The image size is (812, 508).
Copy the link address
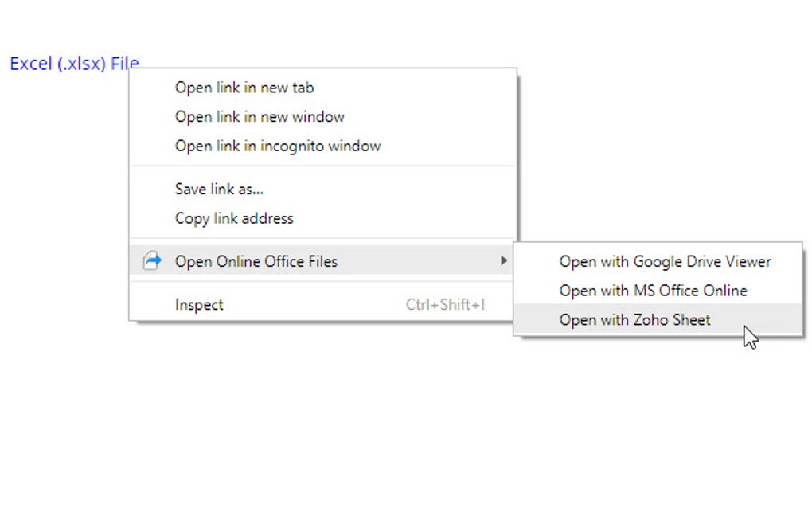(234, 218)
